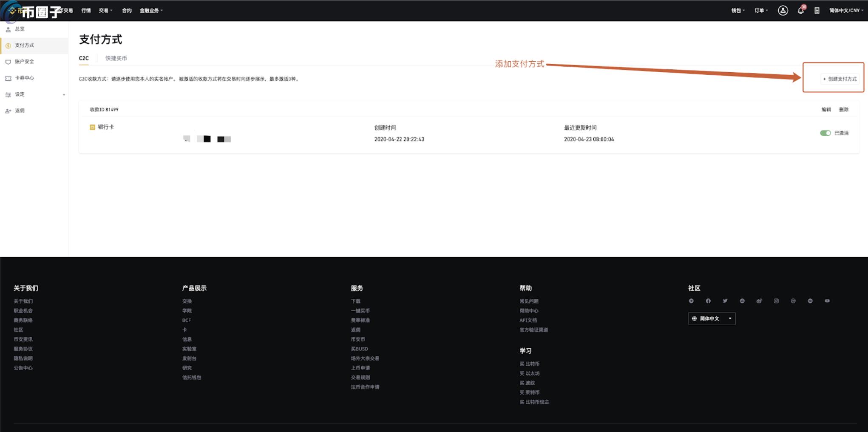This screenshot has height=432, width=868.
Task: Open footer link 发射台
Action: 189,358
